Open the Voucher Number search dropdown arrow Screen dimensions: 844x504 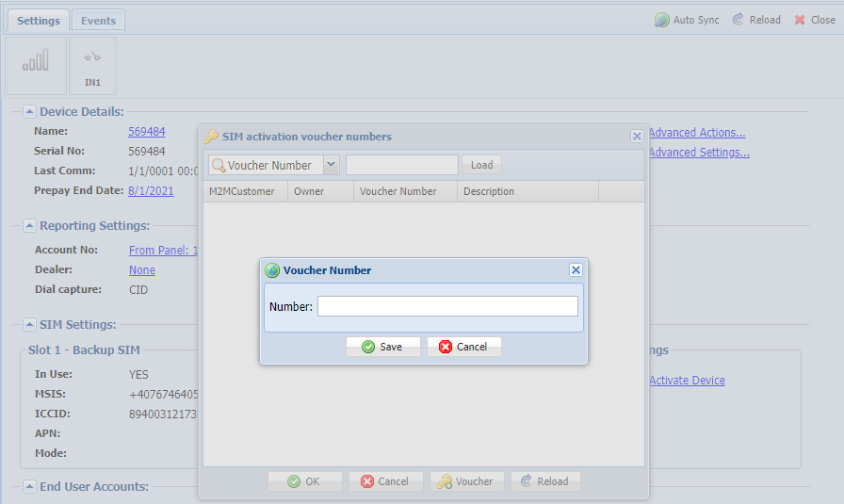pos(331,165)
